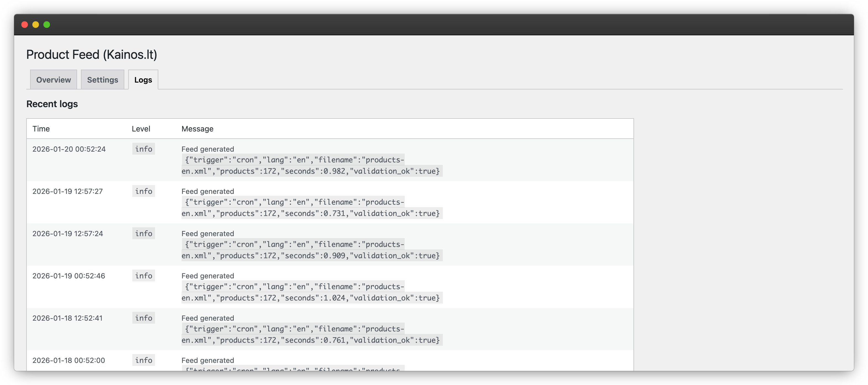Click the Time column header
868x385 pixels.
pyautogui.click(x=41, y=129)
